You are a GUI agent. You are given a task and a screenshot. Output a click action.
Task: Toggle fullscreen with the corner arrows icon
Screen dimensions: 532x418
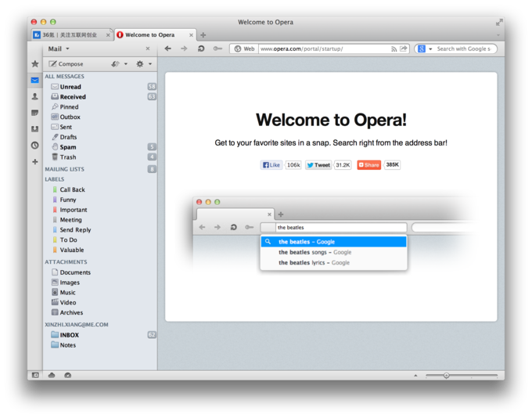coord(499,23)
